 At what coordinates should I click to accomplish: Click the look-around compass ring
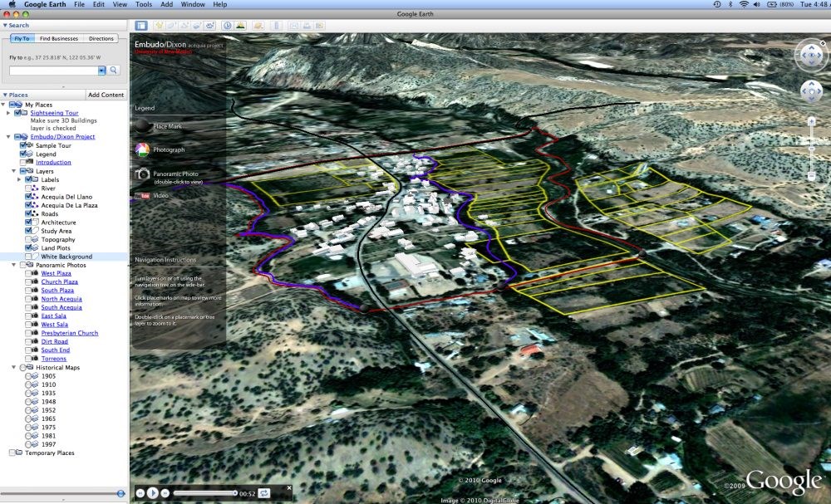click(x=811, y=55)
